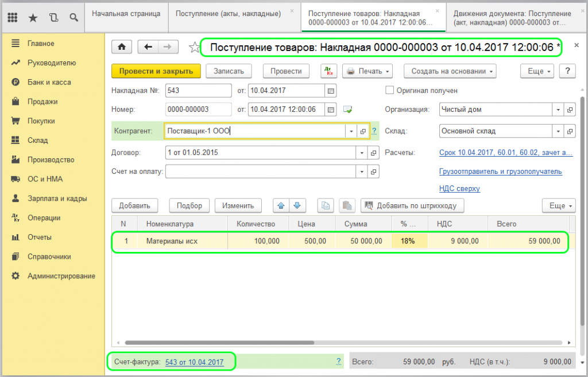
Task: Check the Оригинал получен checkbox
Action: [x=389, y=91]
